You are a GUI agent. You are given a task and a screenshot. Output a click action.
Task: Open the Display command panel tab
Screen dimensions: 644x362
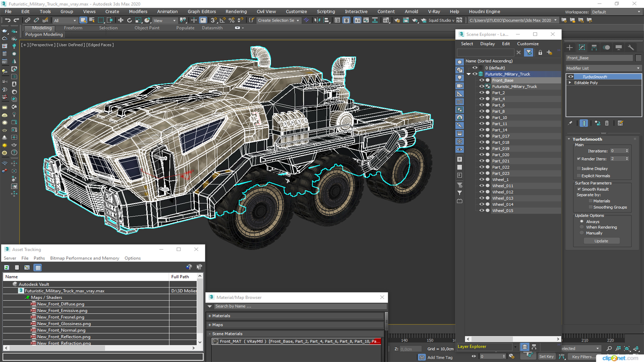point(619,47)
